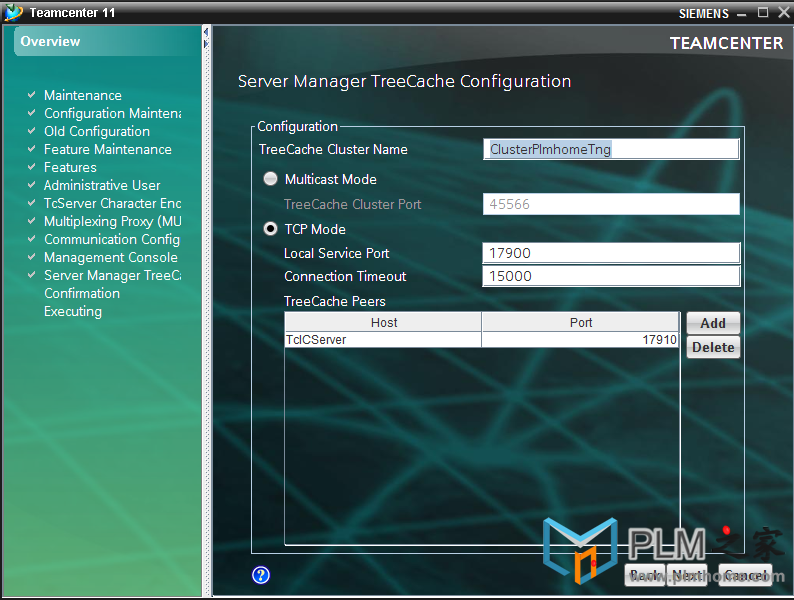Select Communication Config step in sidebar

[112, 239]
